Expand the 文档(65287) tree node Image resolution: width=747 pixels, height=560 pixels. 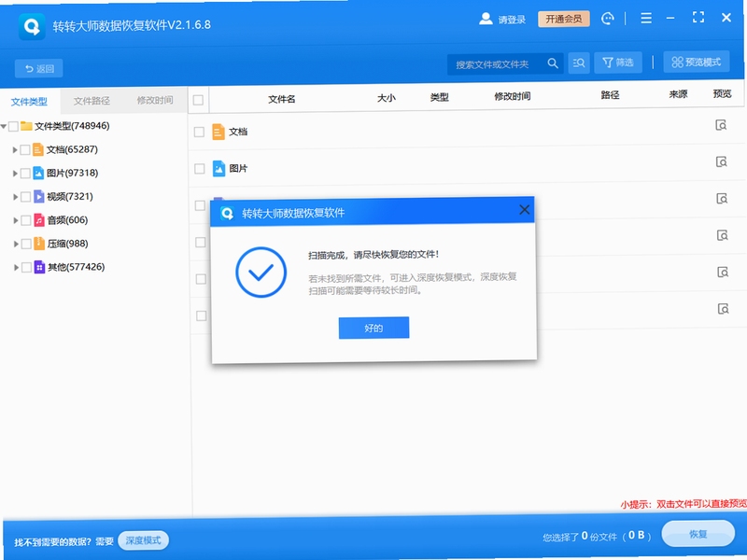click(15, 150)
